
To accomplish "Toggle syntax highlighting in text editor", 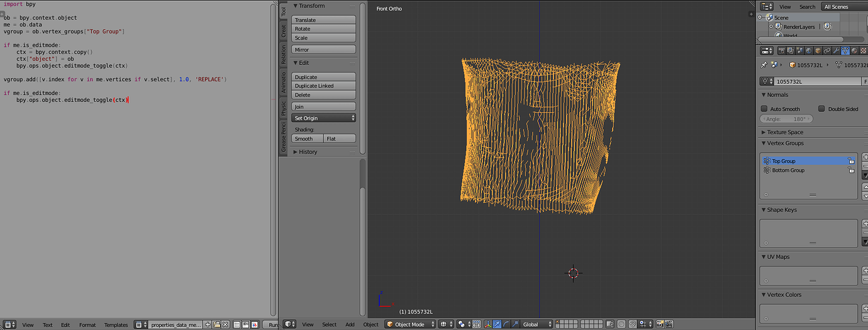I will pyautogui.click(x=255, y=325).
